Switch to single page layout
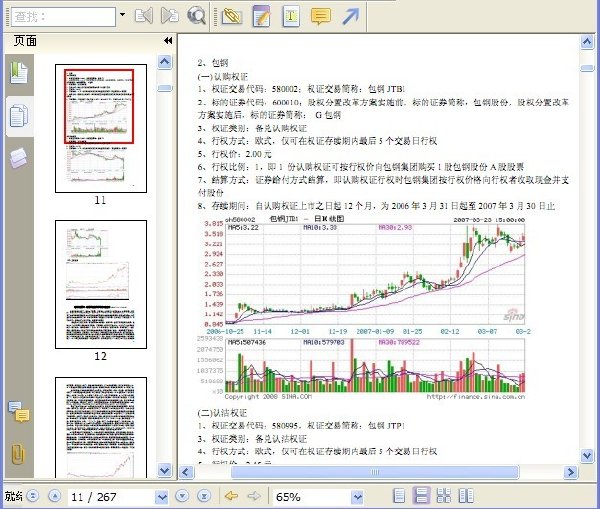This screenshot has width=600, height=509. [399, 496]
